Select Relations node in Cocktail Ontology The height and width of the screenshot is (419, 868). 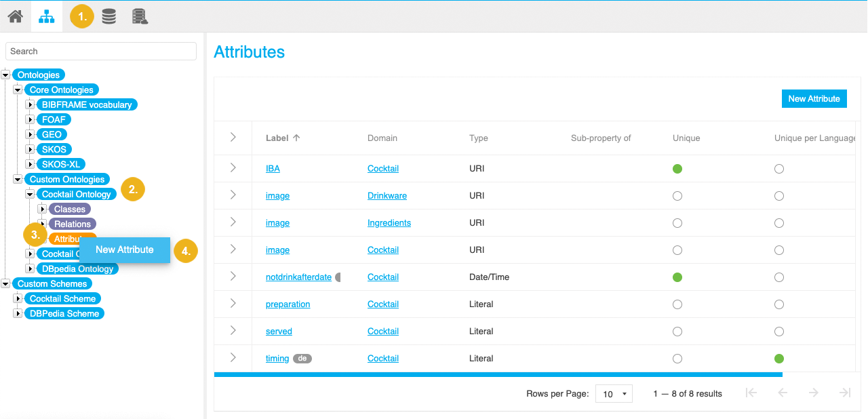click(x=72, y=224)
